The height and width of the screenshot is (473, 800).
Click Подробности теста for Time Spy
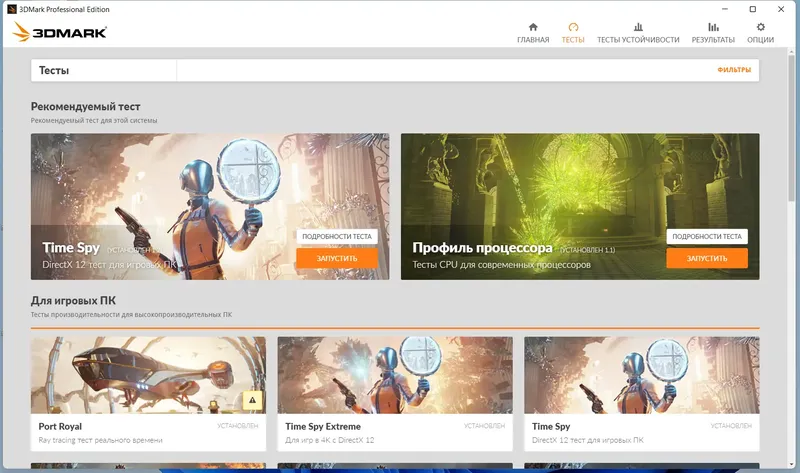pos(337,236)
